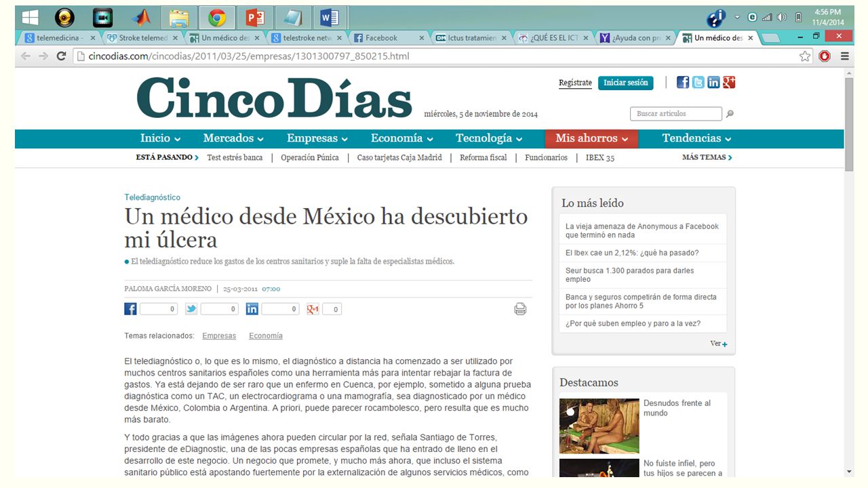Screen dimensions: 868x488
Task: Click the CincoDías logo
Action: point(275,97)
